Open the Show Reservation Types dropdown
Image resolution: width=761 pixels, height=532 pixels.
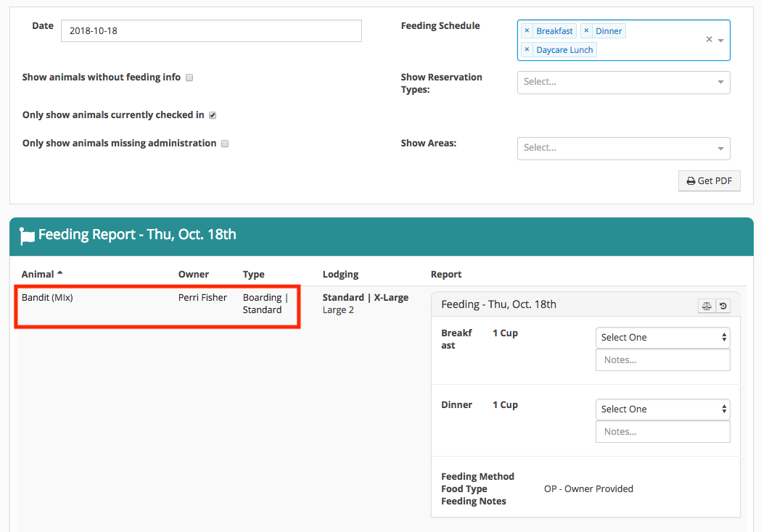(624, 83)
